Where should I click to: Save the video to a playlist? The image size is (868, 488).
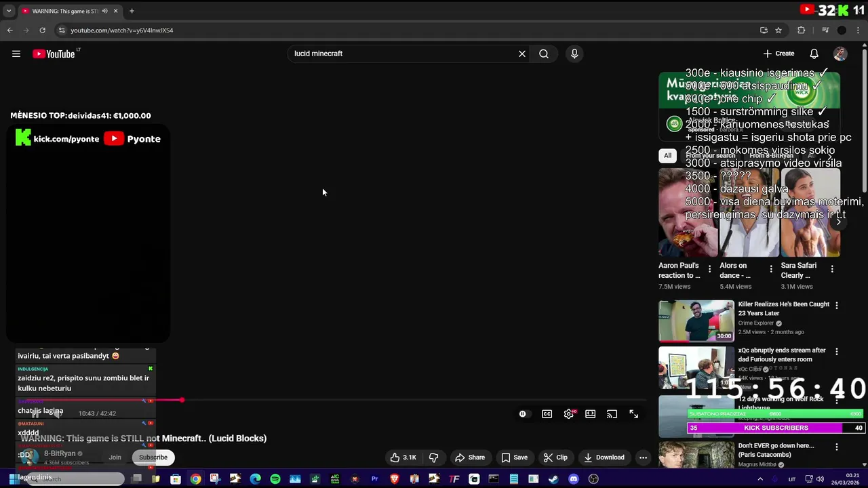pyautogui.click(x=514, y=457)
